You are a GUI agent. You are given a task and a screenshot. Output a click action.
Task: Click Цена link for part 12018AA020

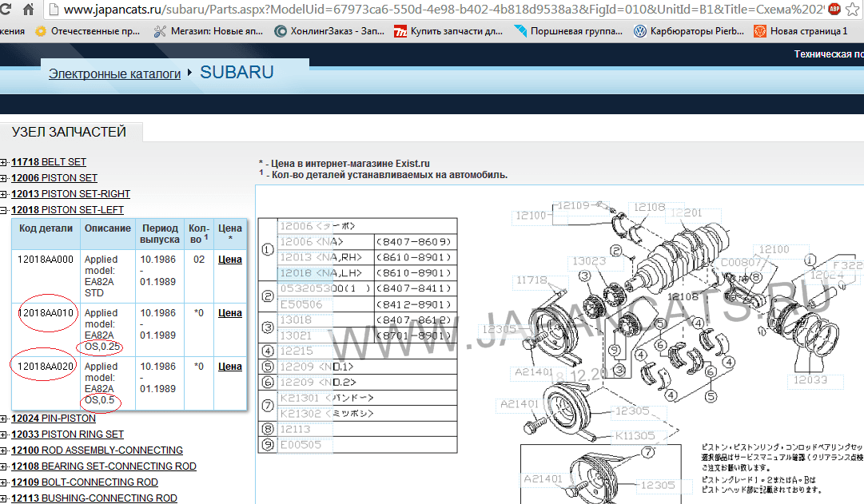[x=229, y=367]
